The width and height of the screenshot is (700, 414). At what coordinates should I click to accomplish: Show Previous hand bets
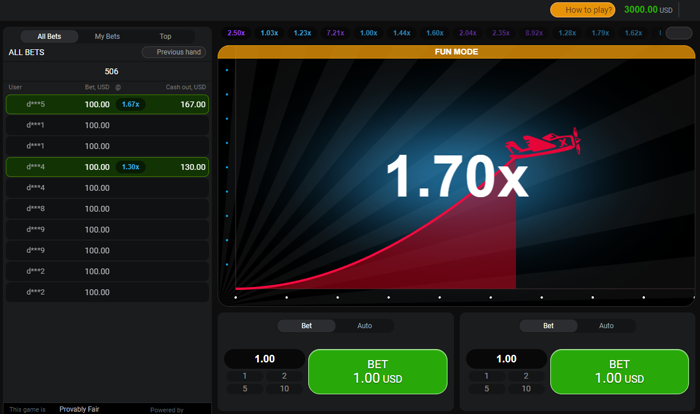(175, 52)
